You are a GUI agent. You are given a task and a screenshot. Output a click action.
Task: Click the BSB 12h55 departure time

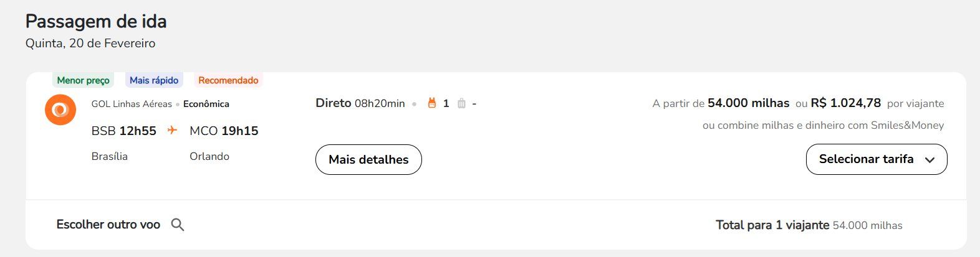point(124,131)
